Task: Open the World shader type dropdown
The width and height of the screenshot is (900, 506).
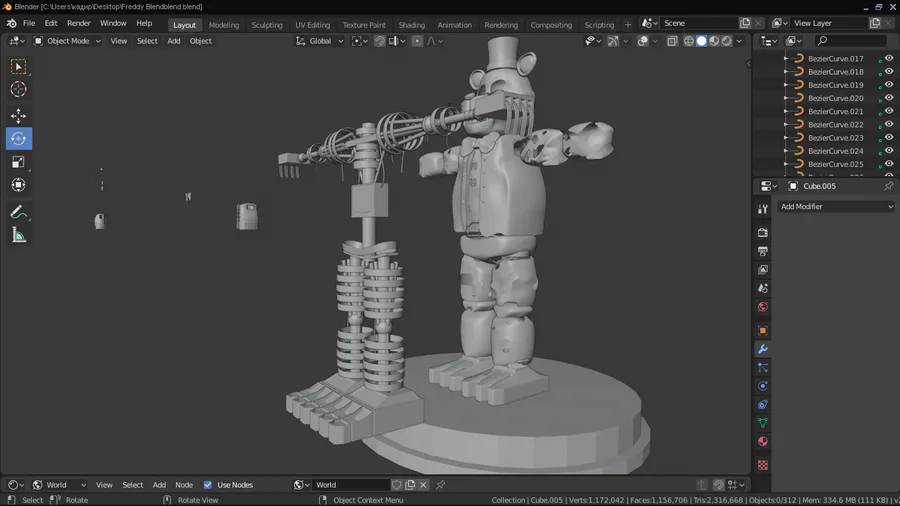Action: pos(60,485)
